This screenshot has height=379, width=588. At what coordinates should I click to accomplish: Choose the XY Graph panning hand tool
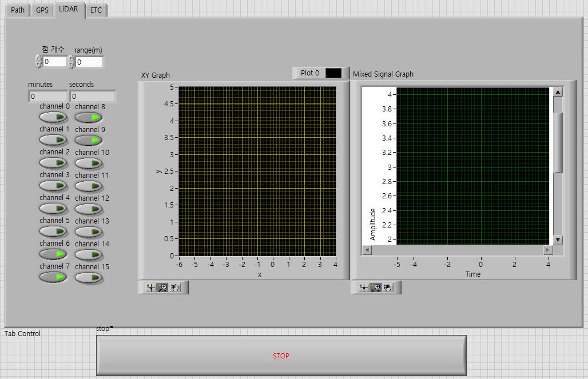click(175, 288)
